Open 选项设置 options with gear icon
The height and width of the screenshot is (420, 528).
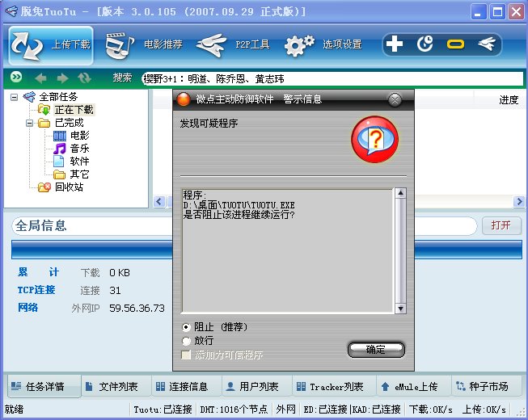click(323, 45)
